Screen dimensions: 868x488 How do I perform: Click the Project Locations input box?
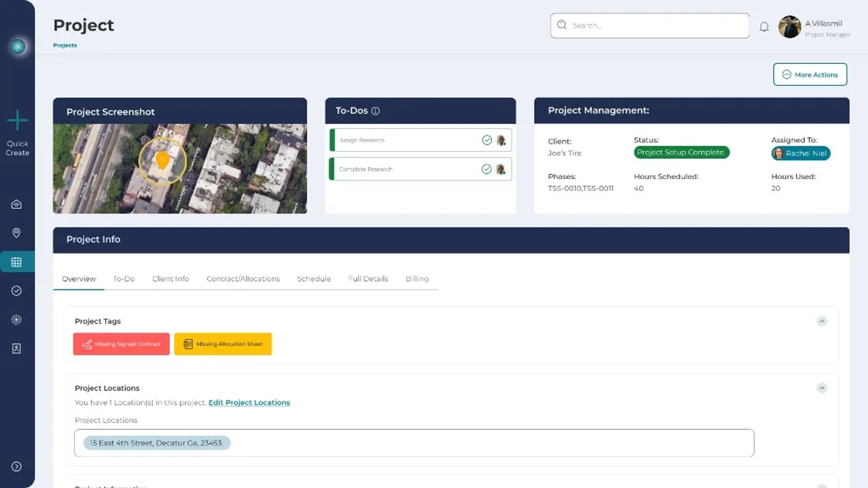click(414, 443)
